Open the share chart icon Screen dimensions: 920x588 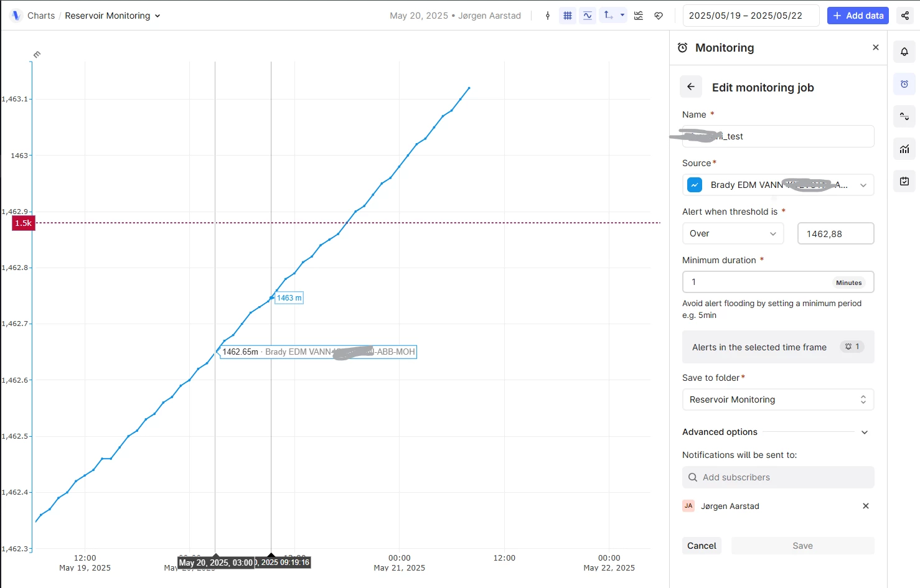[905, 16]
